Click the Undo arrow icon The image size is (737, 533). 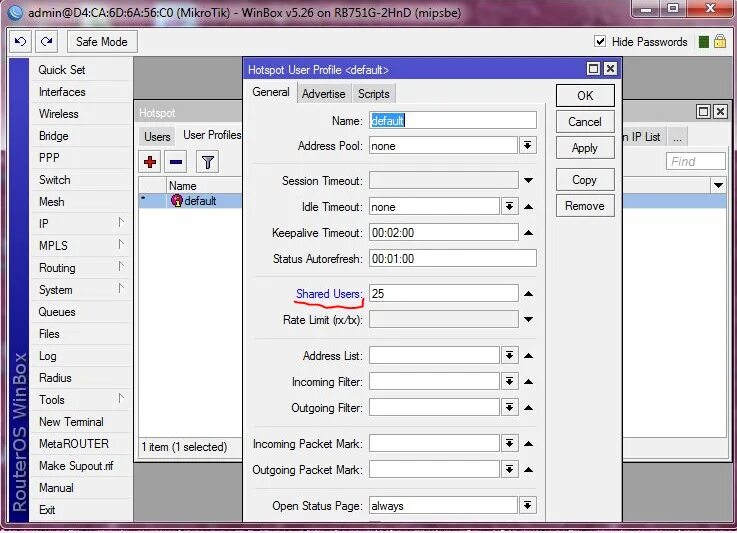point(21,42)
